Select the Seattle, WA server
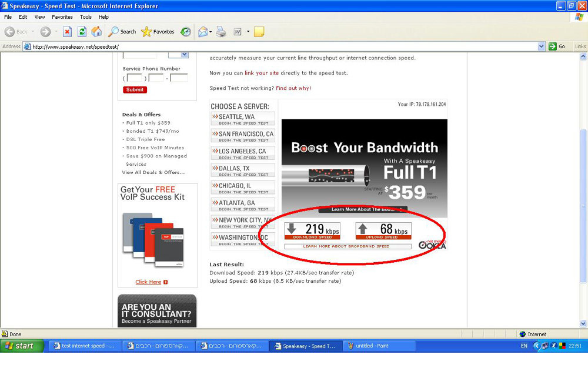Screen dimensions: 588x388 pyautogui.click(x=243, y=119)
